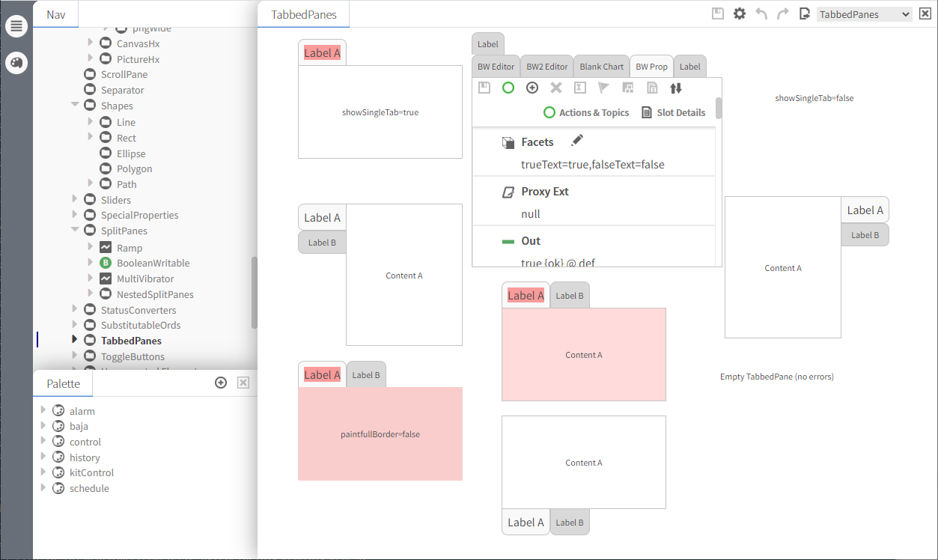Select the history palette entry
Screen dimensions: 938x560
coord(85,457)
